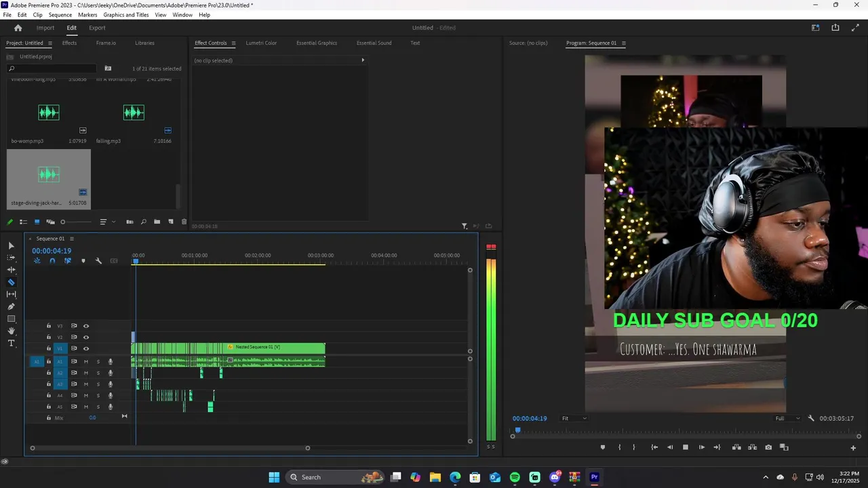Toggle Snap in Timeline magnet
This screenshot has height=488, width=868.
pyautogui.click(x=52, y=261)
